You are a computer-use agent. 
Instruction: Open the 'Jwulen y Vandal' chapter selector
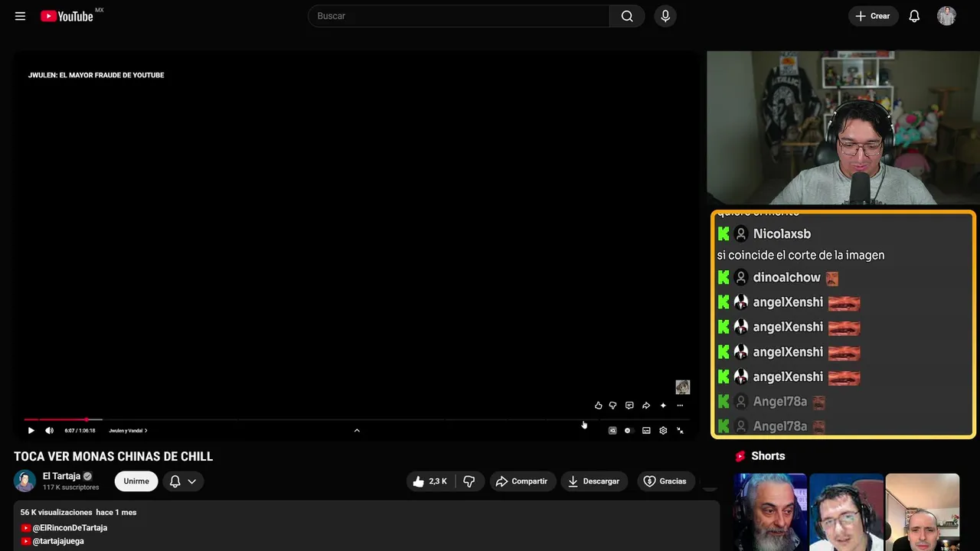pos(128,431)
